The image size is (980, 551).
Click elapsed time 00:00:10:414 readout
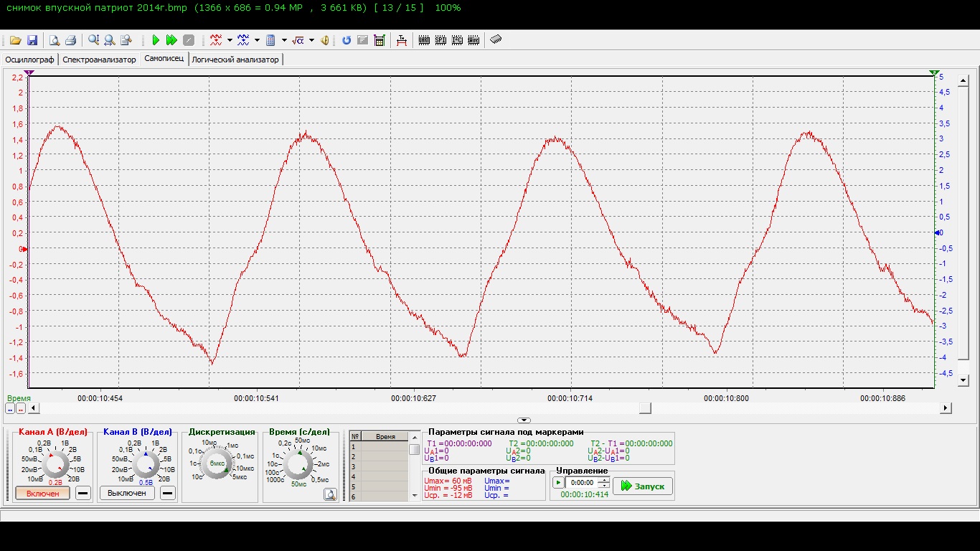584,494
